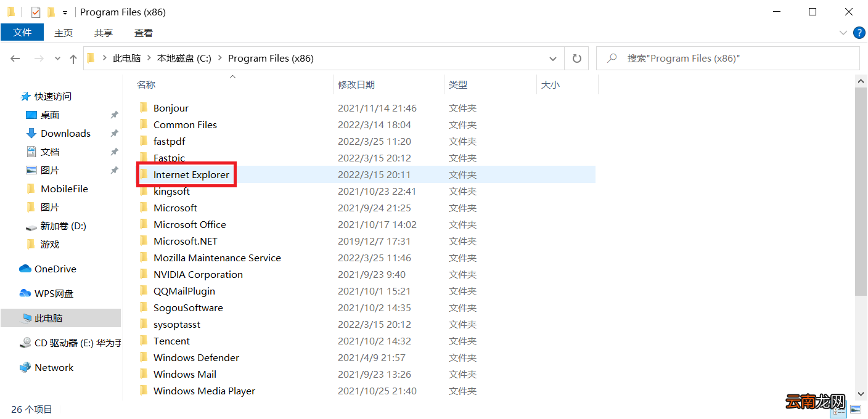
Task: Click 本地磁盘 (C:) in address bar
Action: [184, 59]
